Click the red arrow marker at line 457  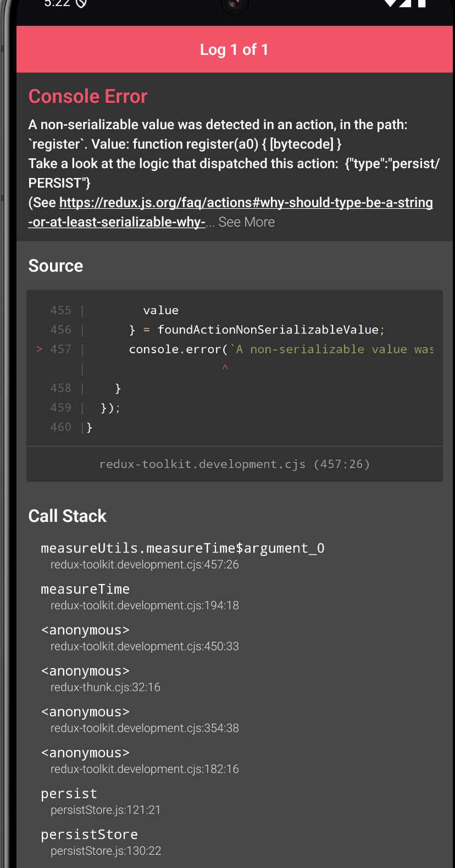(x=39, y=349)
